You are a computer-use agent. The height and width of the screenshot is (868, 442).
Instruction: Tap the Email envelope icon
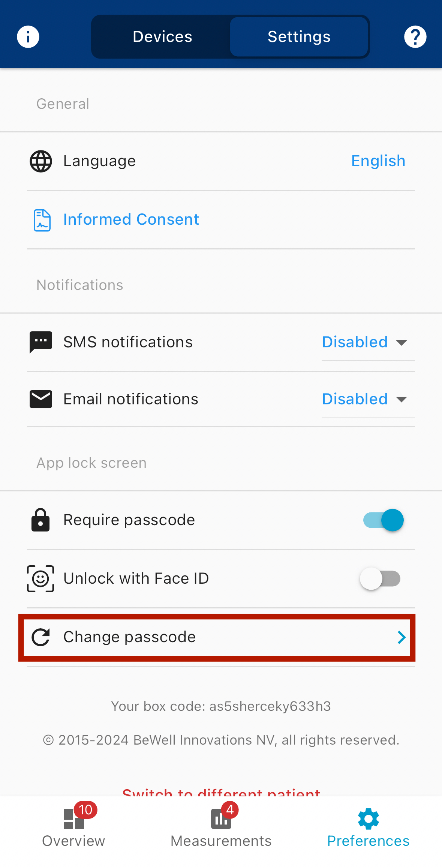tap(41, 399)
